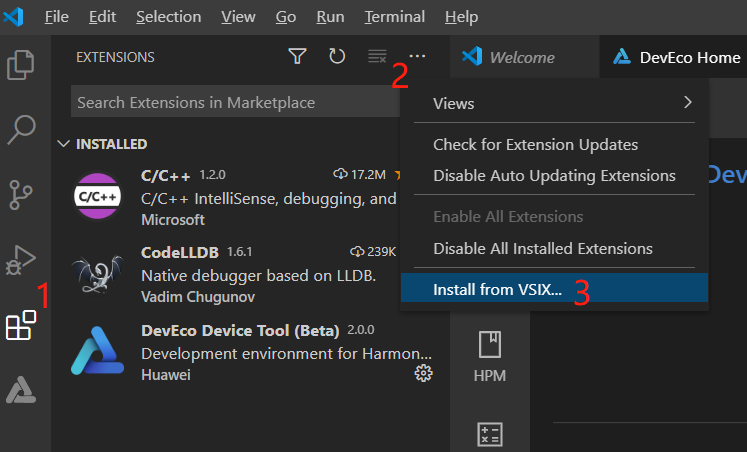The width and height of the screenshot is (747, 452).
Task: Choose Check for Extension Updates
Action: point(535,145)
